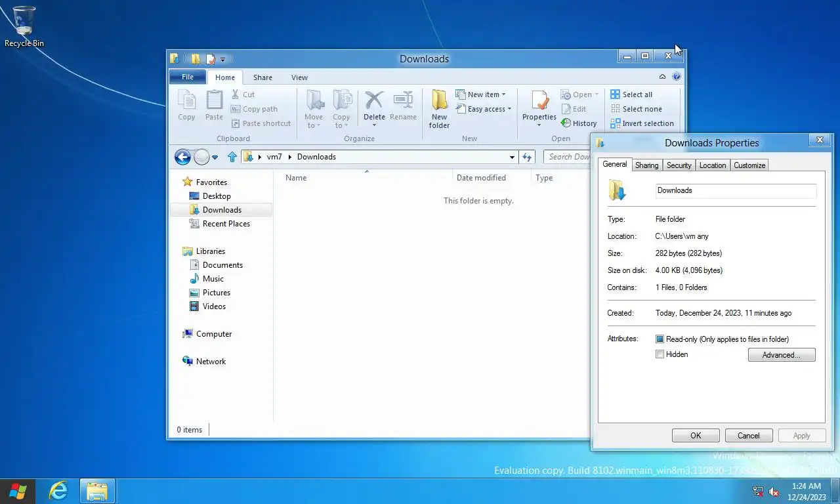The width and height of the screenshot is (840, 504).
Task: Select Recent Places in navigation pane
Action: point(226,224)
